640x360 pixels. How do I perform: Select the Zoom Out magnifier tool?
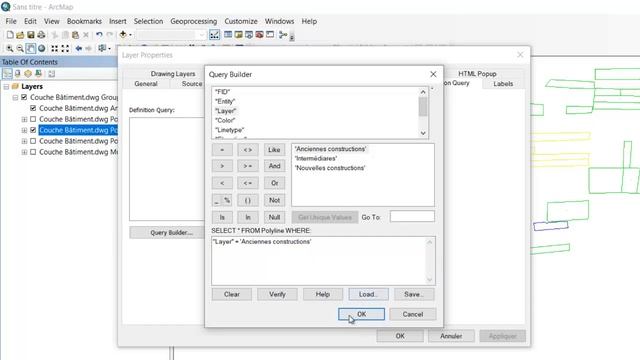click(x=20, y=49)
